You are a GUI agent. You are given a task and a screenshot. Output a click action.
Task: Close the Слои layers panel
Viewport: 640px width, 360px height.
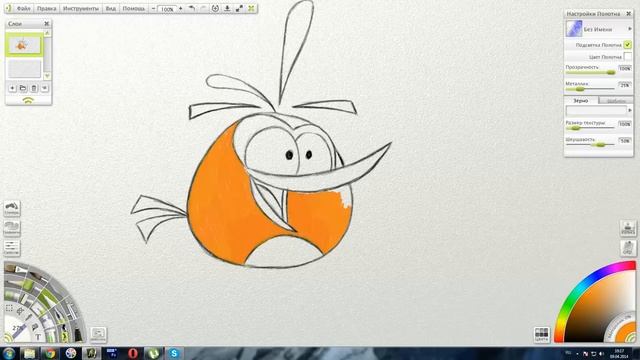[x=47, y=24]
